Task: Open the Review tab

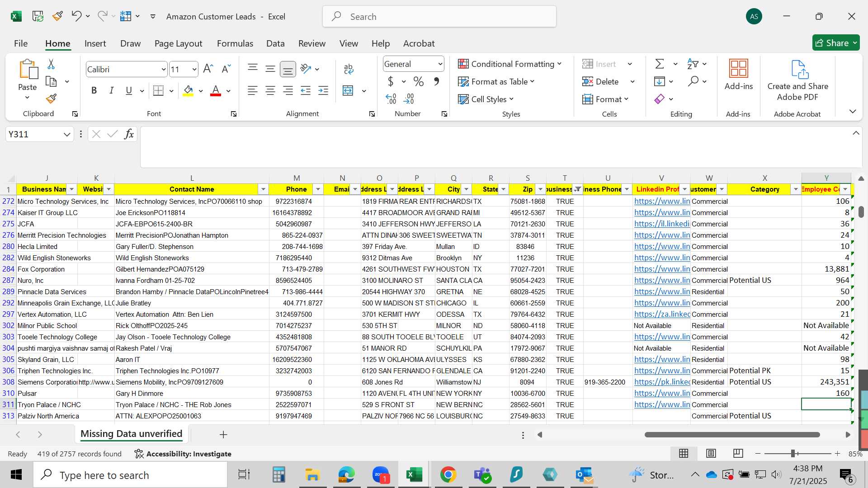Action: point(311,43)
